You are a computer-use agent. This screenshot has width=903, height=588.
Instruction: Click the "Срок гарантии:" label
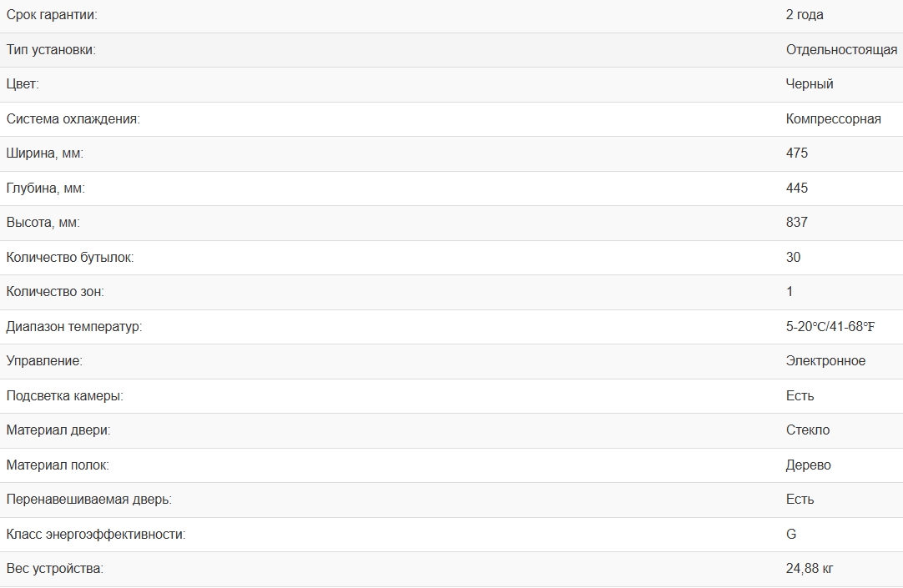click(x=51, y=15)
